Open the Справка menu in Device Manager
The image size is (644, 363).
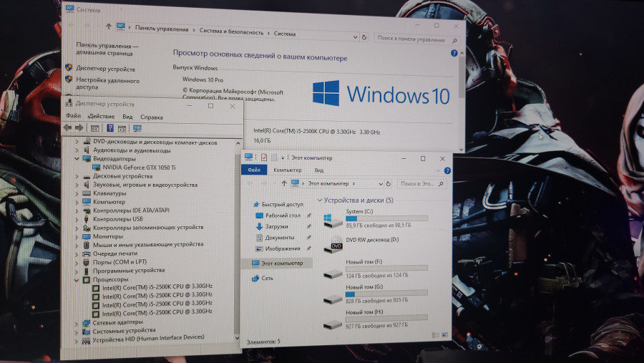pyautogui.click(x=152, y=117)
